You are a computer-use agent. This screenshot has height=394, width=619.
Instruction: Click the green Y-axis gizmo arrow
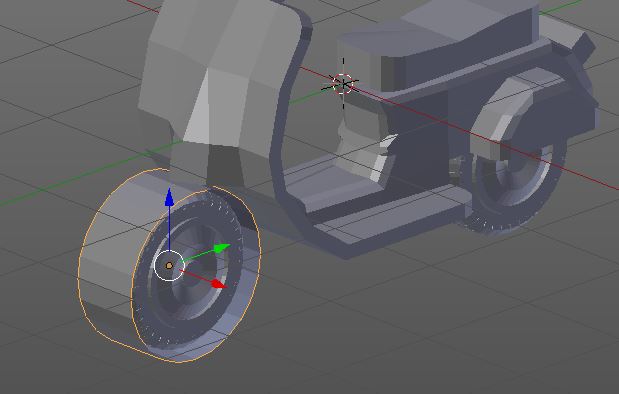(x=222, y=248)
